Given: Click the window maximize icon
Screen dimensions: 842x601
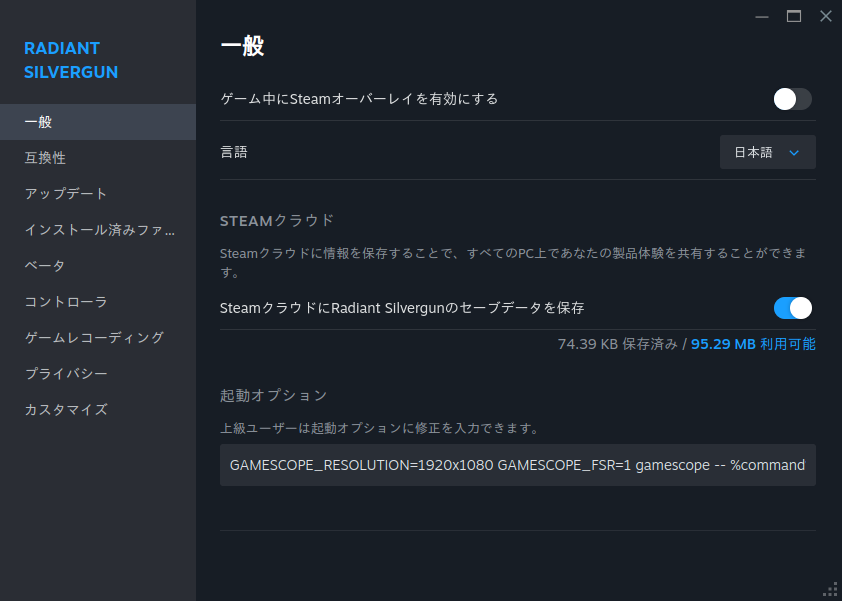Looking at the screenshot, I should click(794, 16).
